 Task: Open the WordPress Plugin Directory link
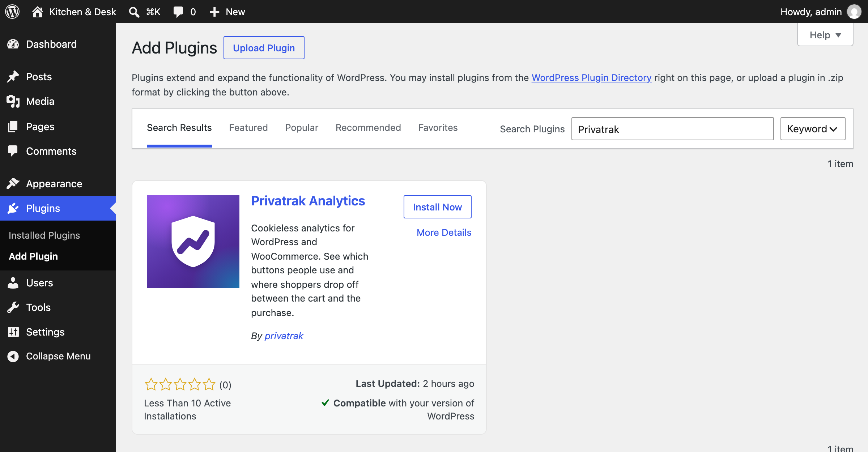pyautogui.click(x=591, y=78)
